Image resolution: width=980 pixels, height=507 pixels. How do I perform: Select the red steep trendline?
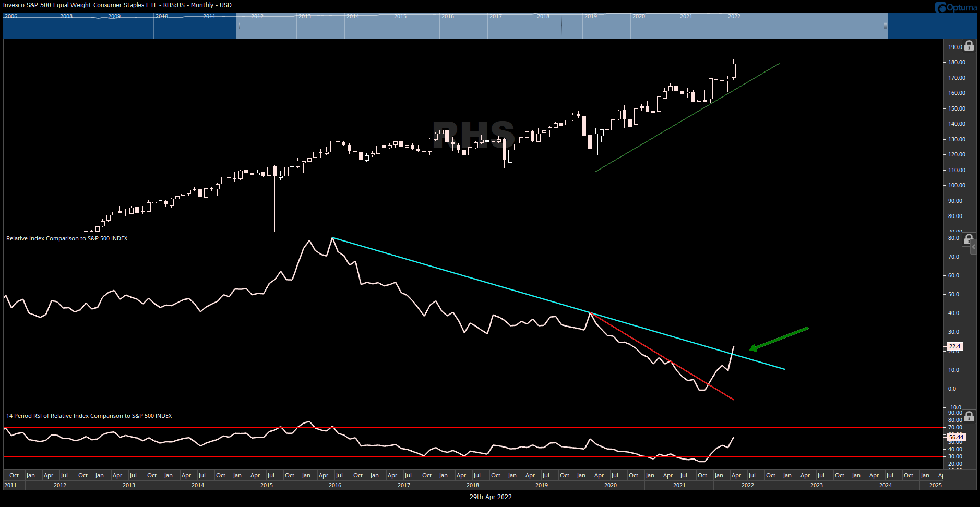(662, 356)
